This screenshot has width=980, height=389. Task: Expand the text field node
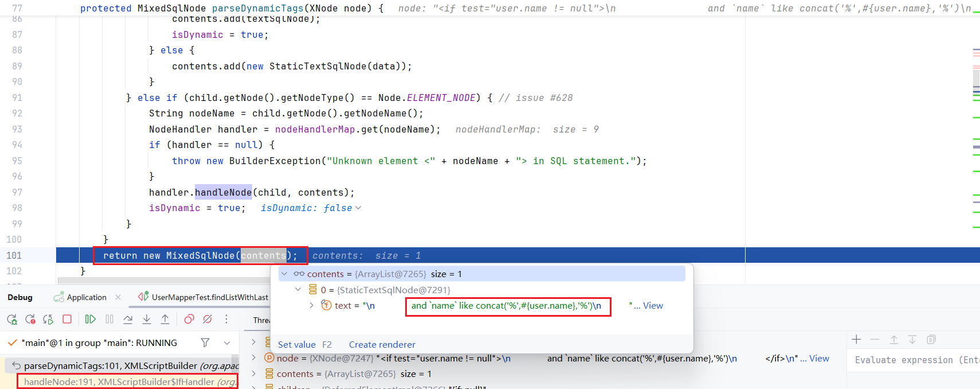tap(311, 305)
